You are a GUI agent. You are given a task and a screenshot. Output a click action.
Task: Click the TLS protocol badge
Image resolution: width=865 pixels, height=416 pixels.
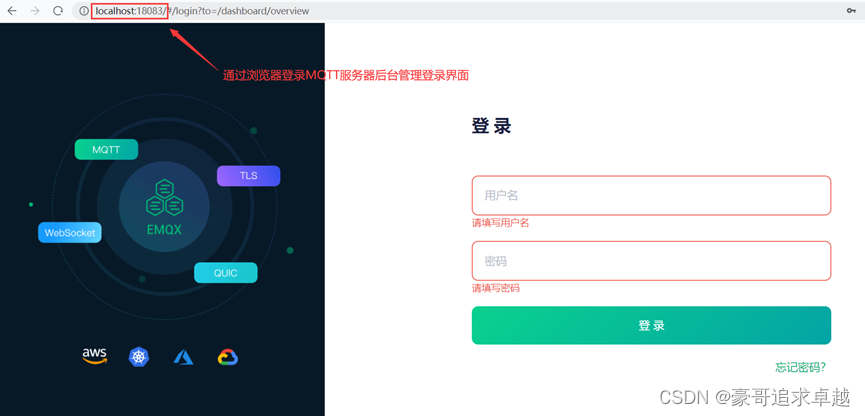coord(249,175)
